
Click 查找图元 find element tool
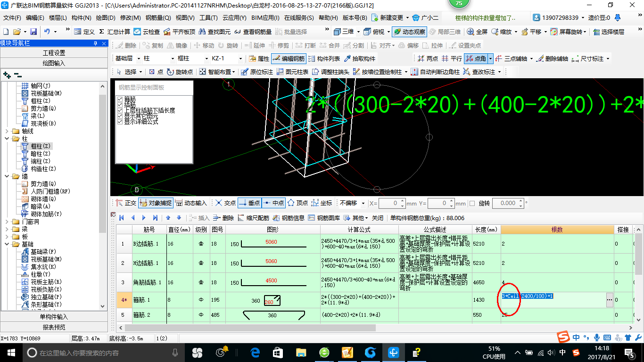point(215,32)
